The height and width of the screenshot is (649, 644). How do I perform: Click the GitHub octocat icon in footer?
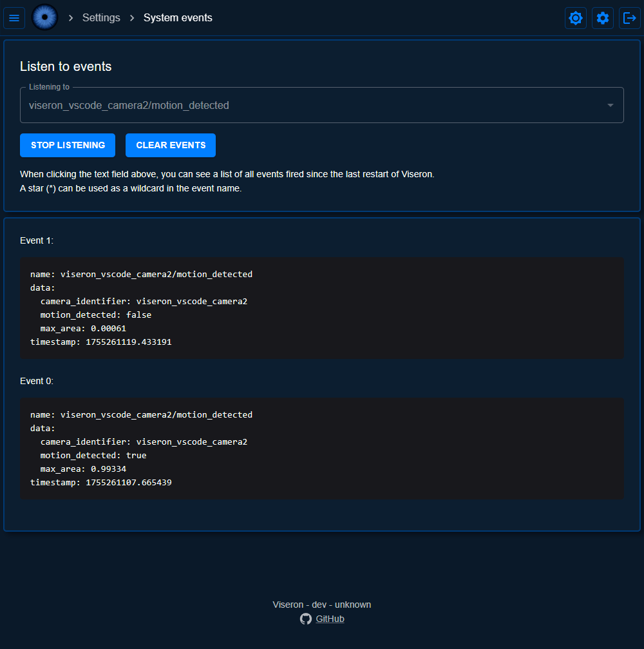(306, 619)
